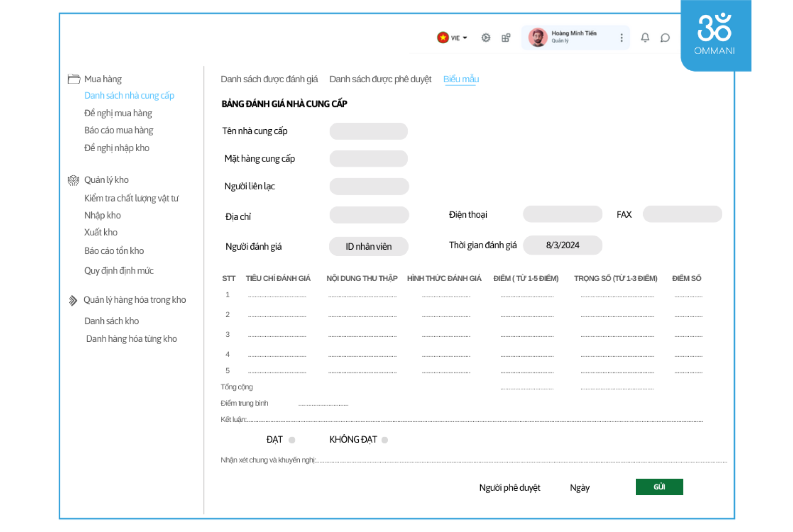Screen dimensions: 793x532
Task: Open the VIE language dropdown
Action: click(x=452, y=38)
